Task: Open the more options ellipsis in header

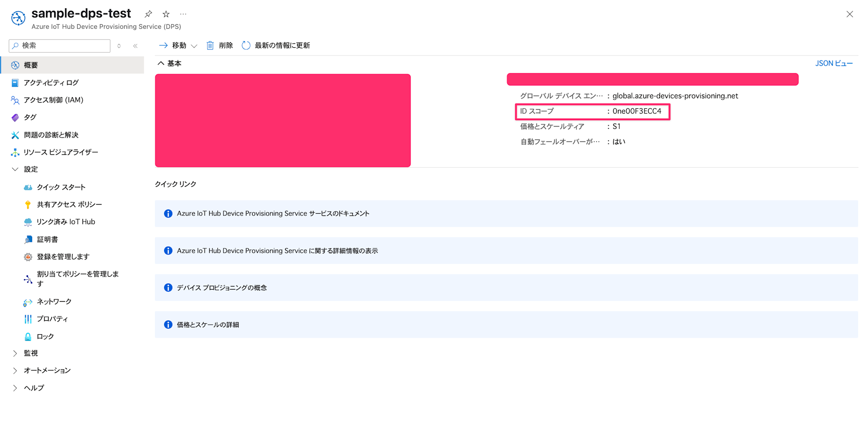Action: 183,14
